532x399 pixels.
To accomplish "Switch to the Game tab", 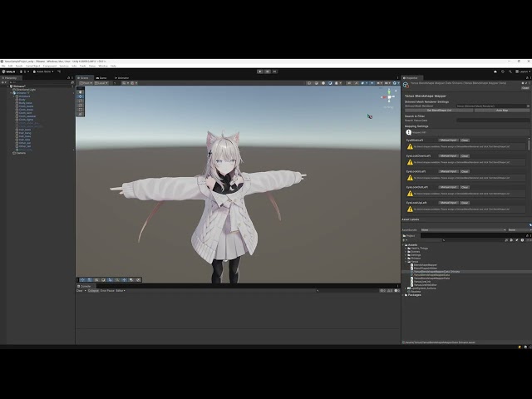I will coord(101,78).
